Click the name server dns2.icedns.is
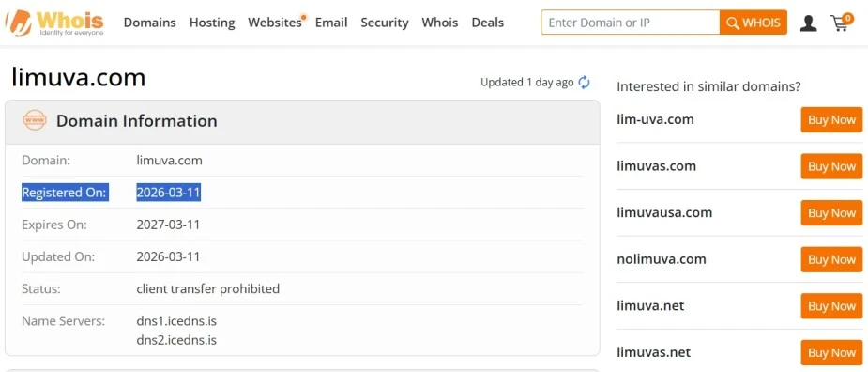This screenshot has height=372, width=868. pos(176,340)
